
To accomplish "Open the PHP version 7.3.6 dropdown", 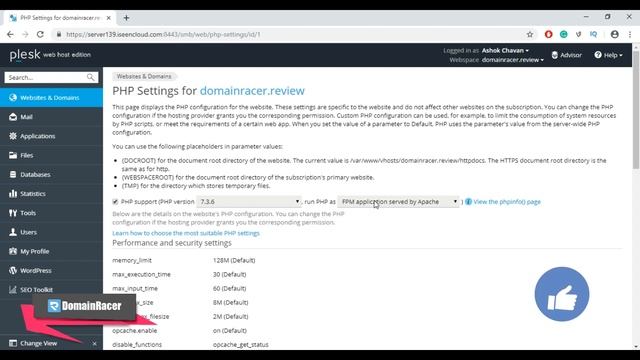I will [x=249, y=202].
